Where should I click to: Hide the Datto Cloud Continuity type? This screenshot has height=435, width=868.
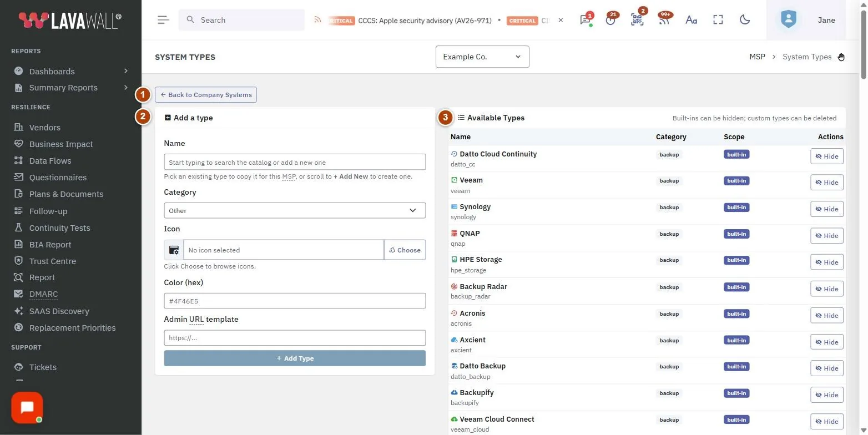(826, 156)
